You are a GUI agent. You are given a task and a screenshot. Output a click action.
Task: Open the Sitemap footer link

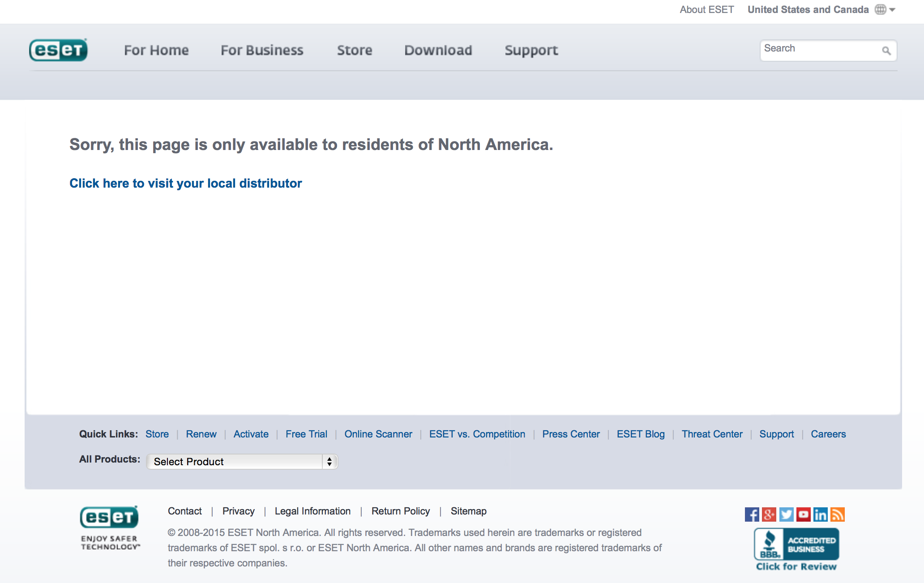[468, 511]
